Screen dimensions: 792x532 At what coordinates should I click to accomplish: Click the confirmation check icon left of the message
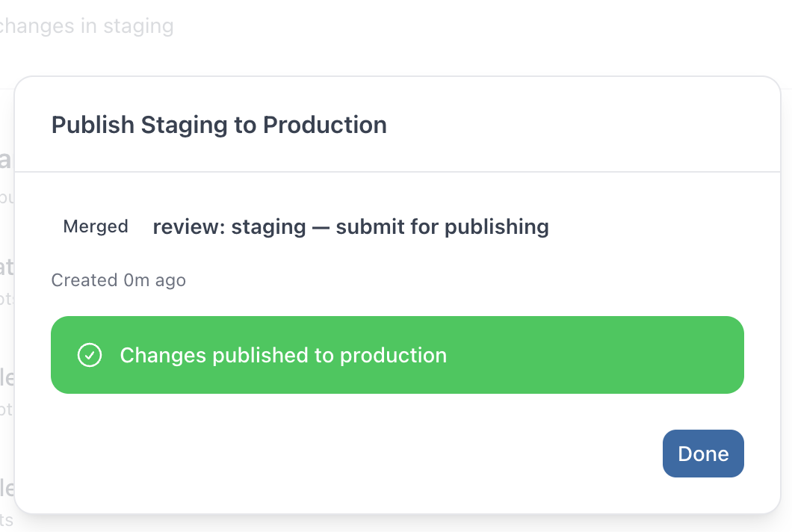coord(90,356)
